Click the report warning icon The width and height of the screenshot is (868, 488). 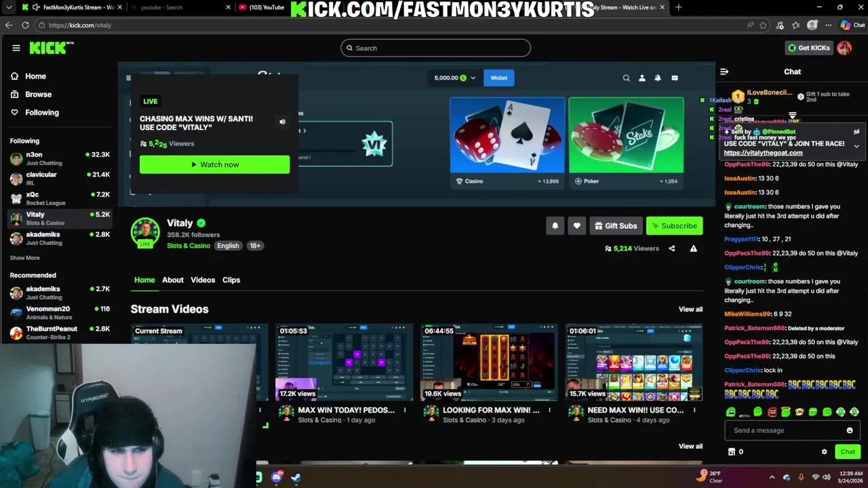[x=694, y=249]
